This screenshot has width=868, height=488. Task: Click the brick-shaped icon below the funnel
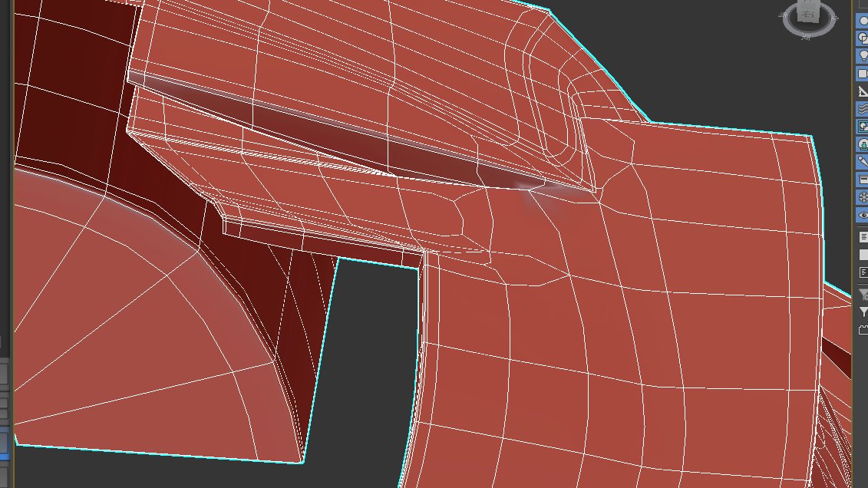click(863, 330)
